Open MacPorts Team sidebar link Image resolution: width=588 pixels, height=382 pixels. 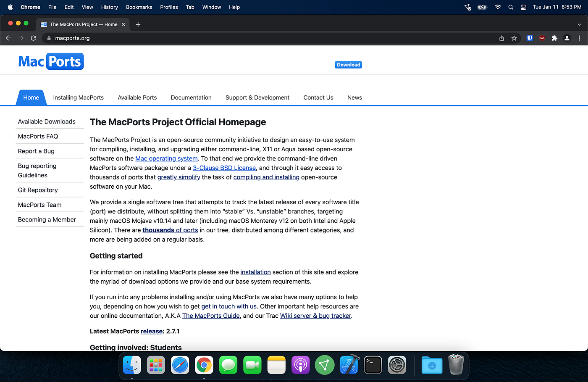pos(39,205)
